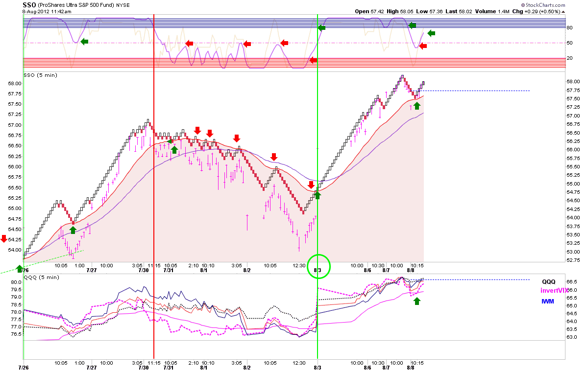
Task: Click the High 58.05 reading
Action: 400,11
